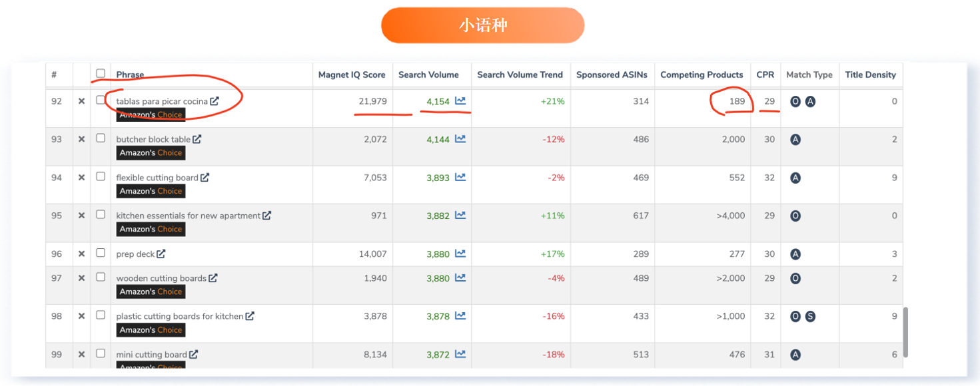The height and width of the screenshot is (386, 980).
Task: Click the vertical scrollbar thumb on the table
Action: tap(905, 332)
